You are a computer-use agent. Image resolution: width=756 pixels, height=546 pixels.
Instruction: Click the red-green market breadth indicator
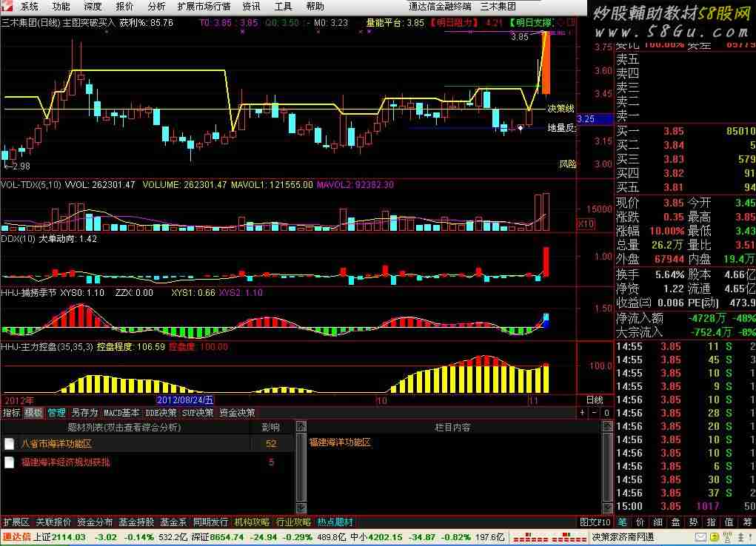[x=549, y=537]
